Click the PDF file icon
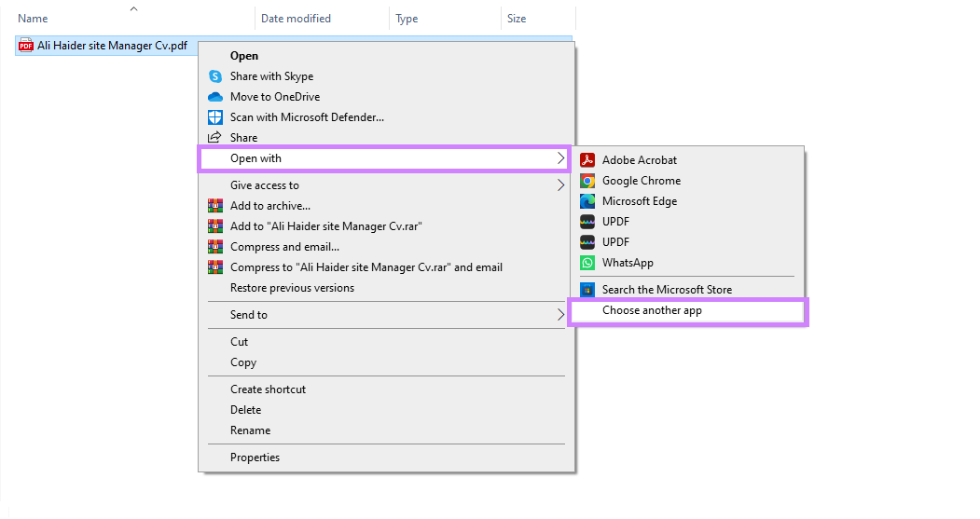This screenshot has width=980, height=519. pyautogui.click(x=26, y=45)
